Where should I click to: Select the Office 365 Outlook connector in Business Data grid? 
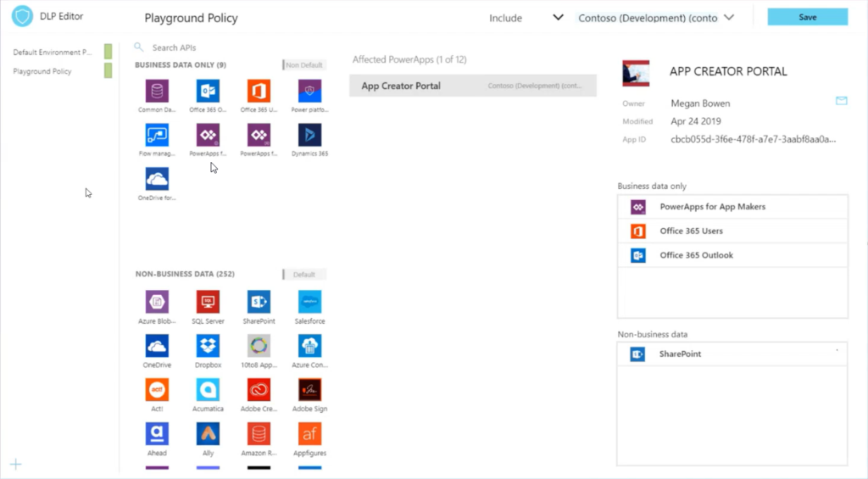tap(209, 91)
